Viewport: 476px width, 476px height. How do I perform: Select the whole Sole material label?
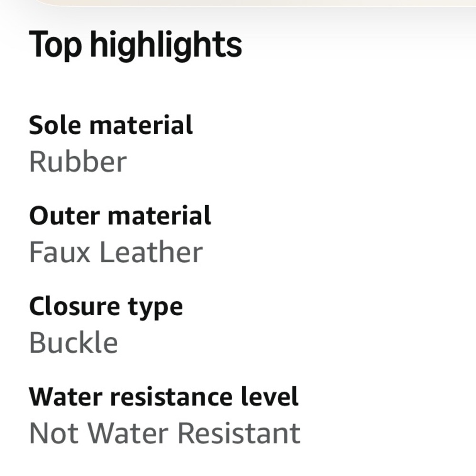[111, 125]
